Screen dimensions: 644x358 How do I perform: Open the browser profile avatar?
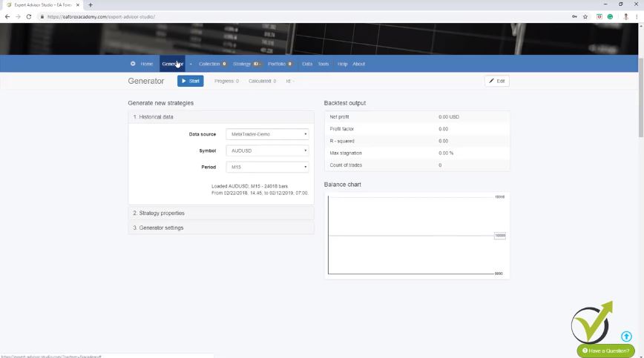[x=626, y=17]
